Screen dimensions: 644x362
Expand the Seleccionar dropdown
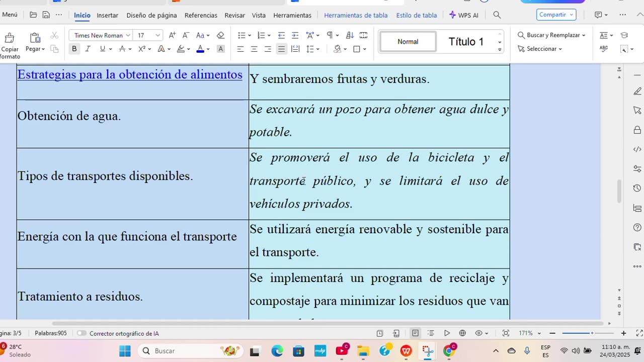click(x=560, y=49)
